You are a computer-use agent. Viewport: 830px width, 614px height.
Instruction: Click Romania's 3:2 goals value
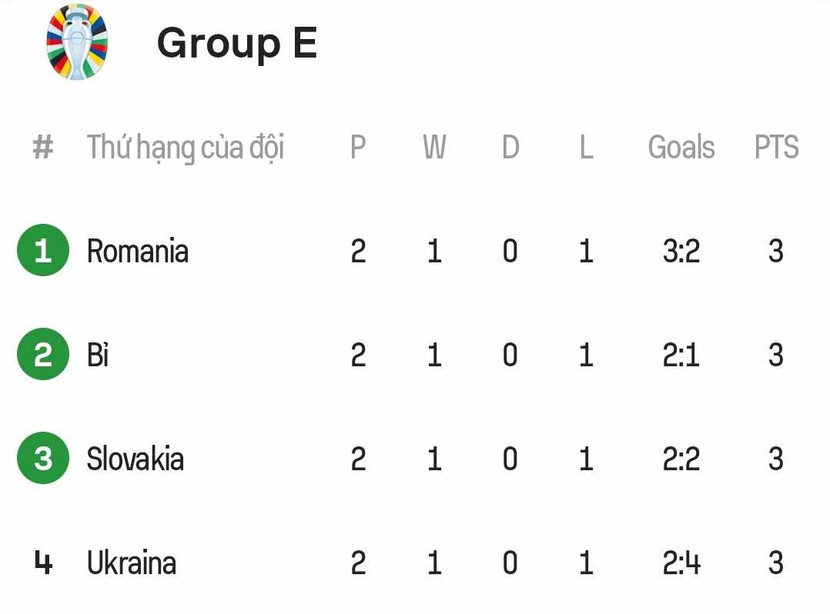coord(681,251)
